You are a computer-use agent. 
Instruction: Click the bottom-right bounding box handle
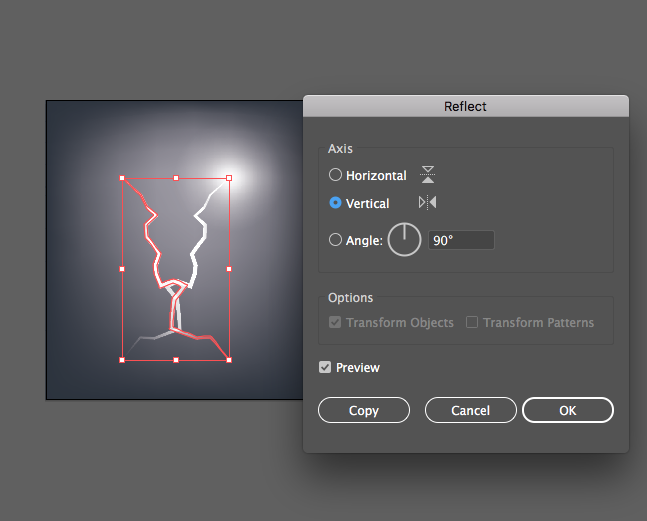[229, 360]
